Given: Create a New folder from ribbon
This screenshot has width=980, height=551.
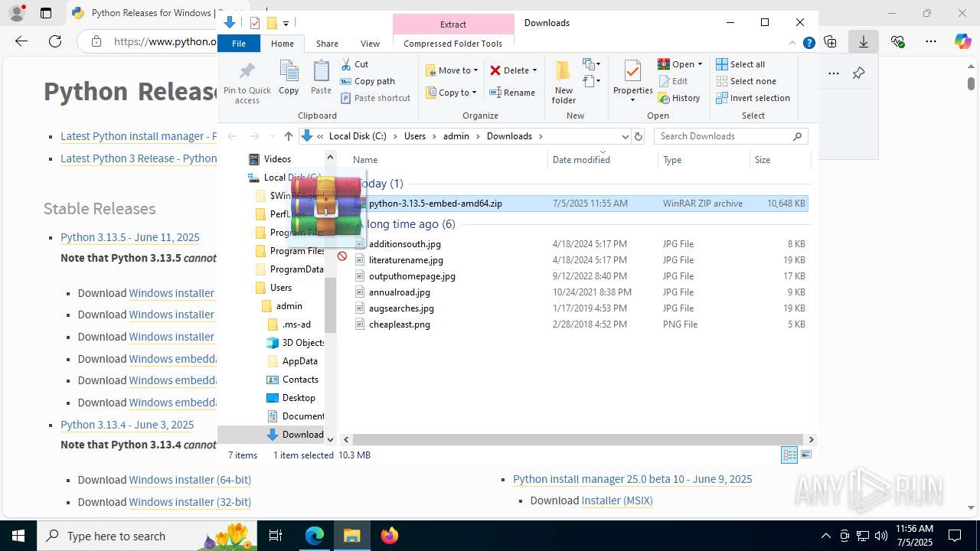Looking at the screenshot, I should click(x=563, y=83).
